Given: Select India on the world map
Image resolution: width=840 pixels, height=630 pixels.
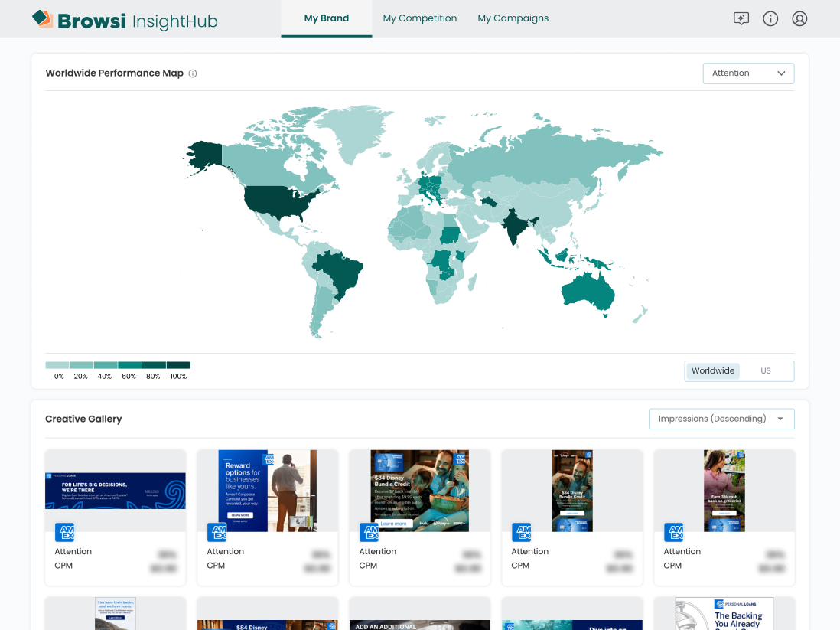Looking at the screenshot, I should 516,225.
